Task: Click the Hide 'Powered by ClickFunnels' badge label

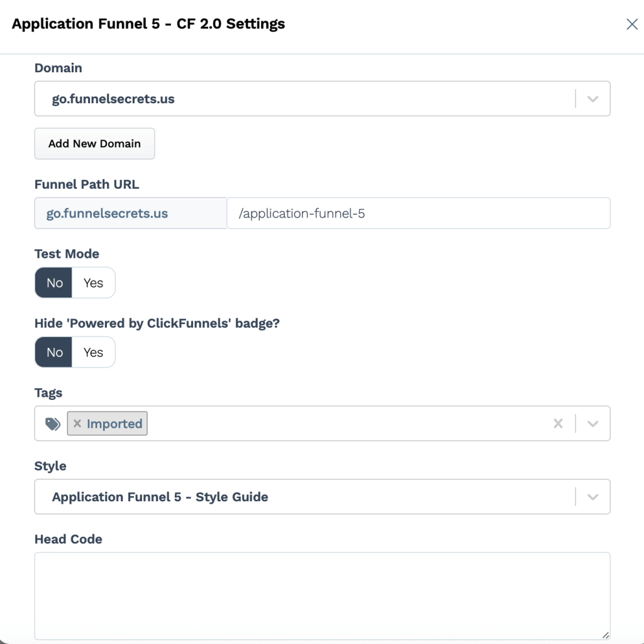Action: (x=157, y=323)
